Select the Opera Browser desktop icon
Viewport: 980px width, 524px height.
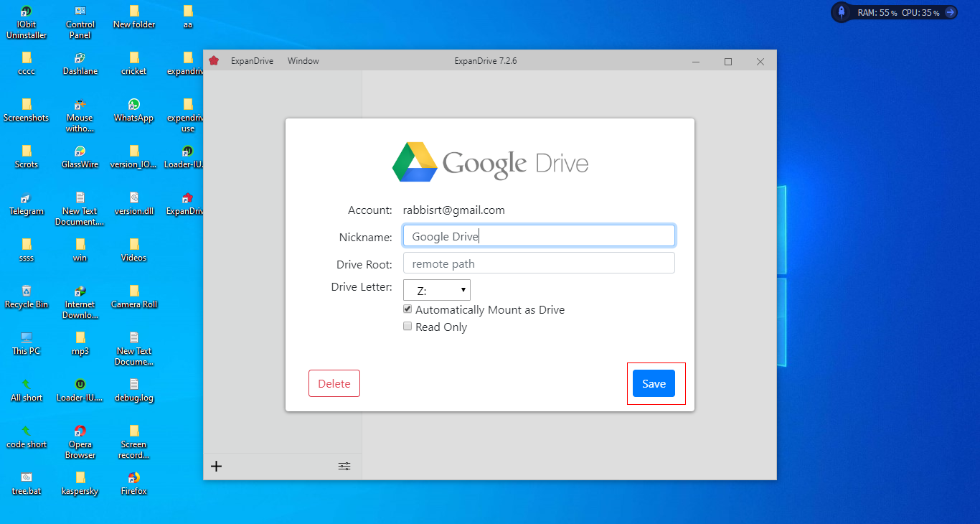pyautogui.click(x=80, y=431)
